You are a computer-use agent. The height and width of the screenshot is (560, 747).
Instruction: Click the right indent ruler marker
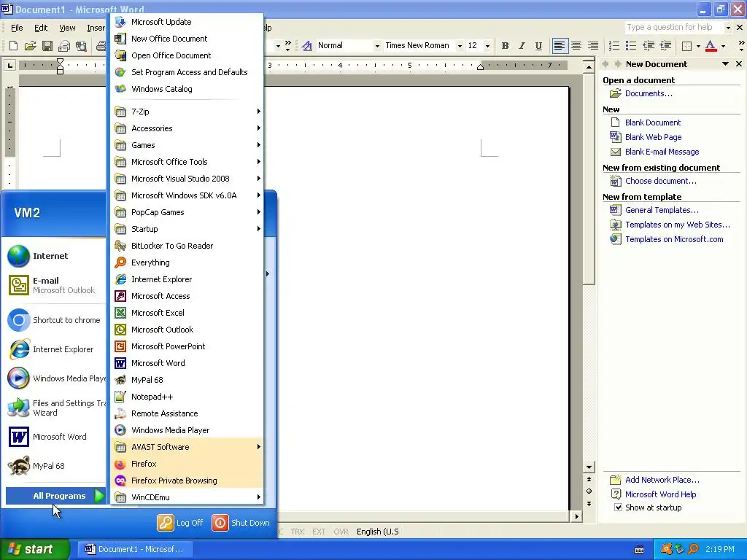pyautogui.click(x=480, y=67)
